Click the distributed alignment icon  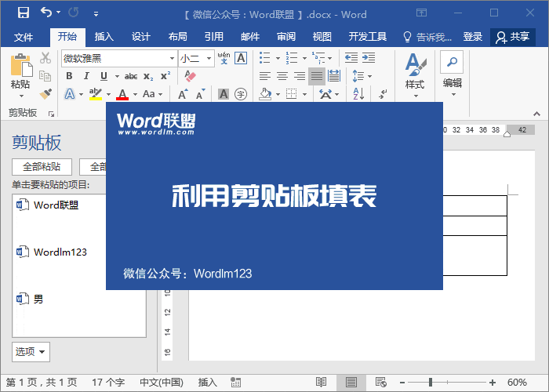tap(334, 76)
